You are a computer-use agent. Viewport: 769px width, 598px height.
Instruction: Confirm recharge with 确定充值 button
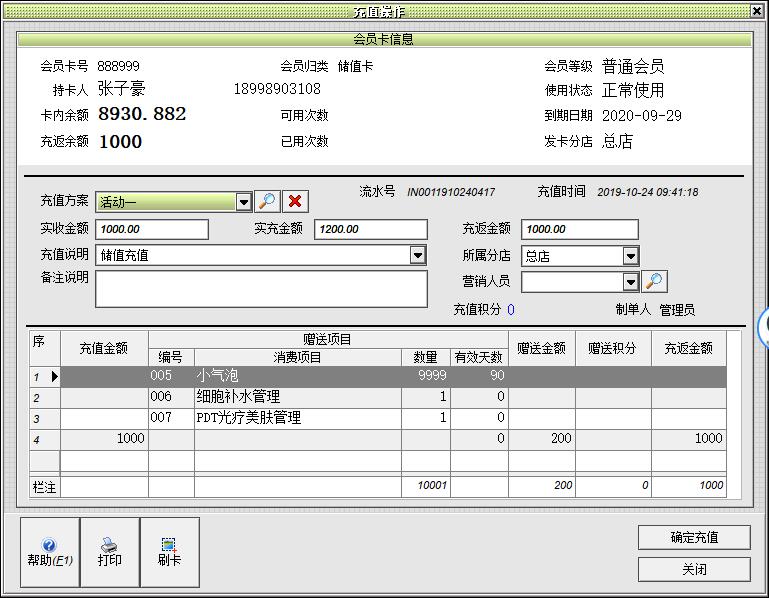coord(694,538)
